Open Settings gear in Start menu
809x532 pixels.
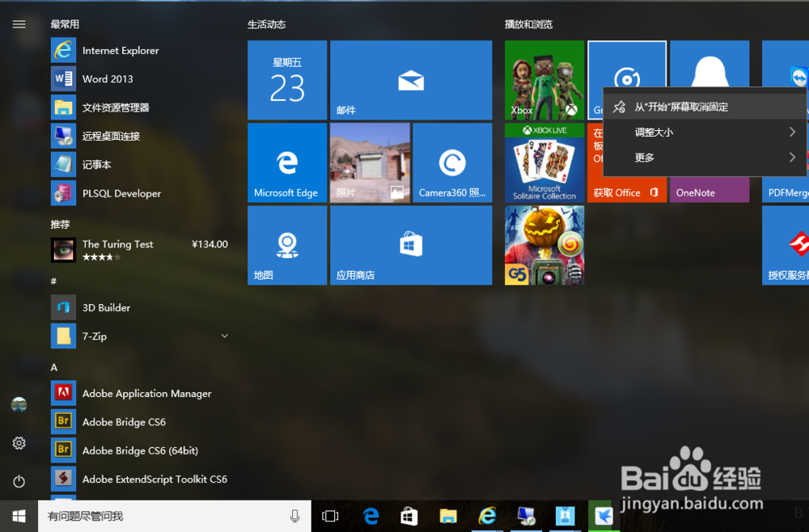[19, 443]
